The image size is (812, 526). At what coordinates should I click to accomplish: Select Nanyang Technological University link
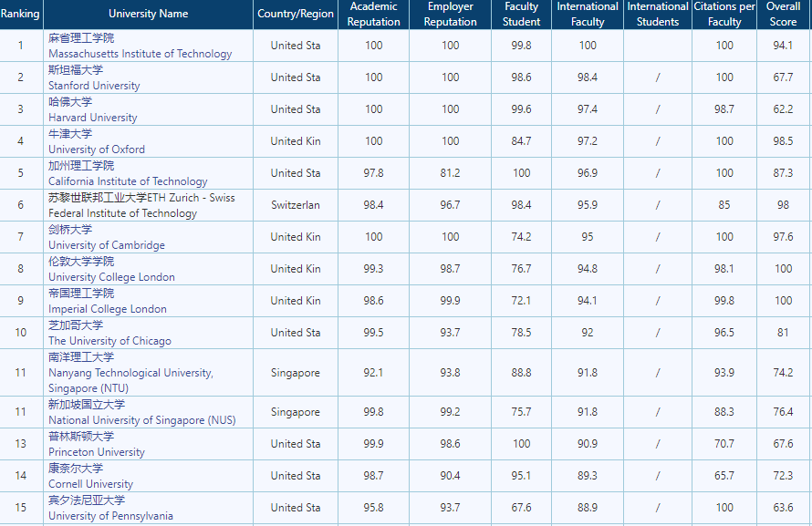click(130, 373)
